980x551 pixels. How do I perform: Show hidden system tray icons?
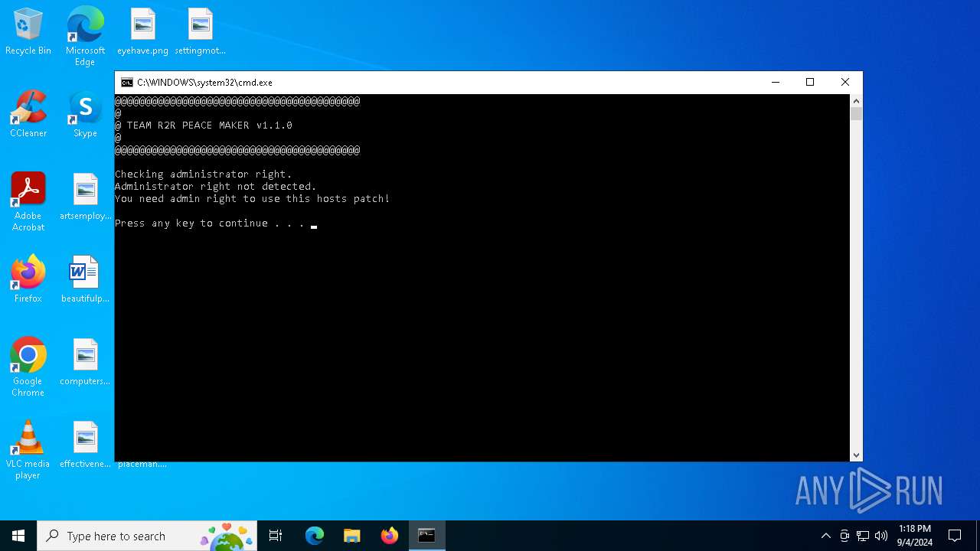click(x=825, y=536)
